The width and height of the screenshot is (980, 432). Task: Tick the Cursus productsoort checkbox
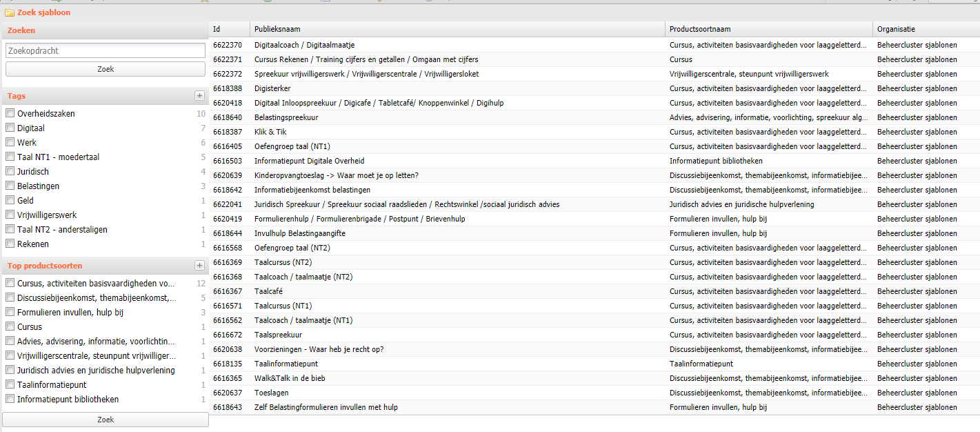click(10, 326)
